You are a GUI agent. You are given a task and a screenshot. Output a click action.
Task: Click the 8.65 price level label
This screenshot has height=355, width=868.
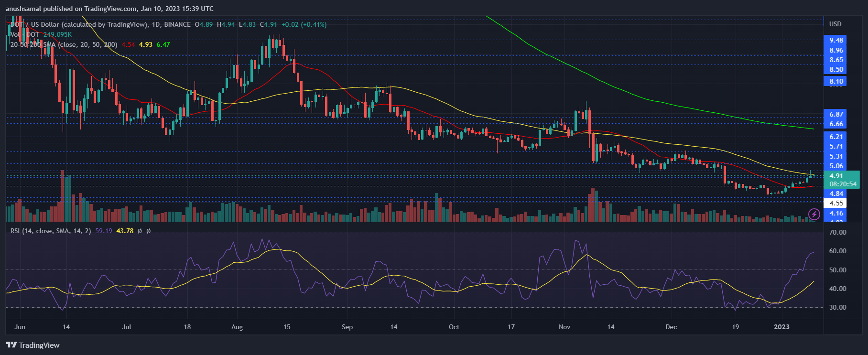(836, 60)
